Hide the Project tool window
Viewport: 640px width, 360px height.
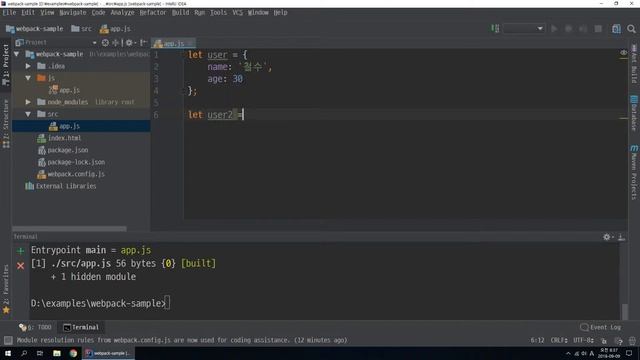coord(143,42)
